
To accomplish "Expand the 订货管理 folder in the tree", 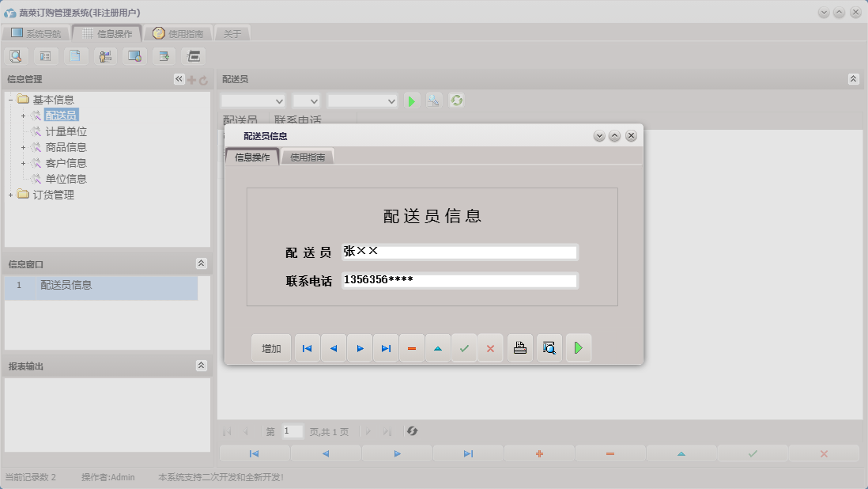I will point(9,194).
